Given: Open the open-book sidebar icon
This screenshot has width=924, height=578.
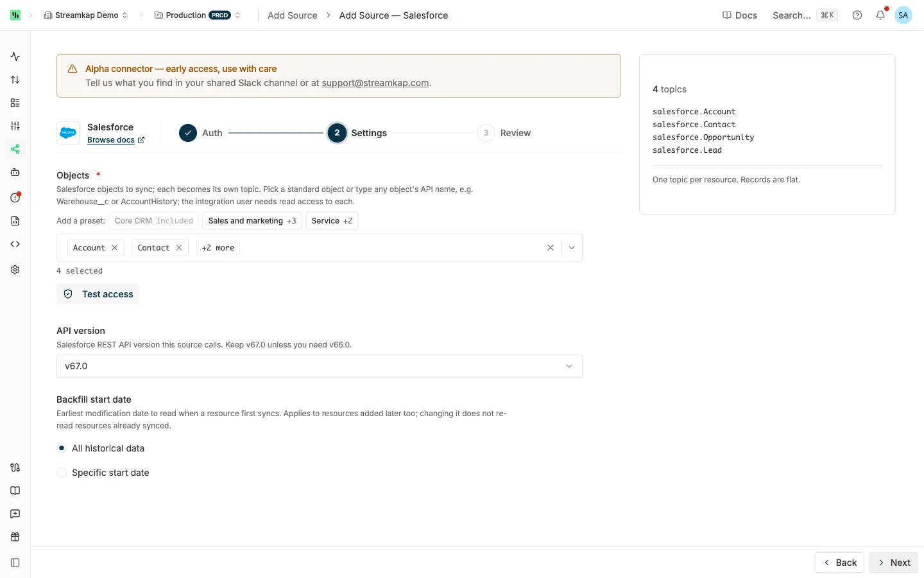Looking at the screenshot, I should (15, 491).
